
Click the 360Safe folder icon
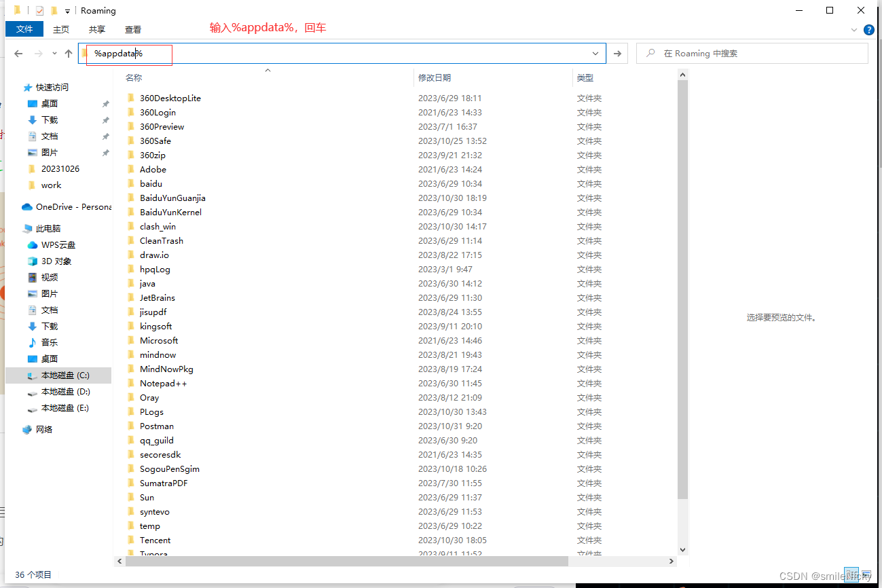(132, 141)
